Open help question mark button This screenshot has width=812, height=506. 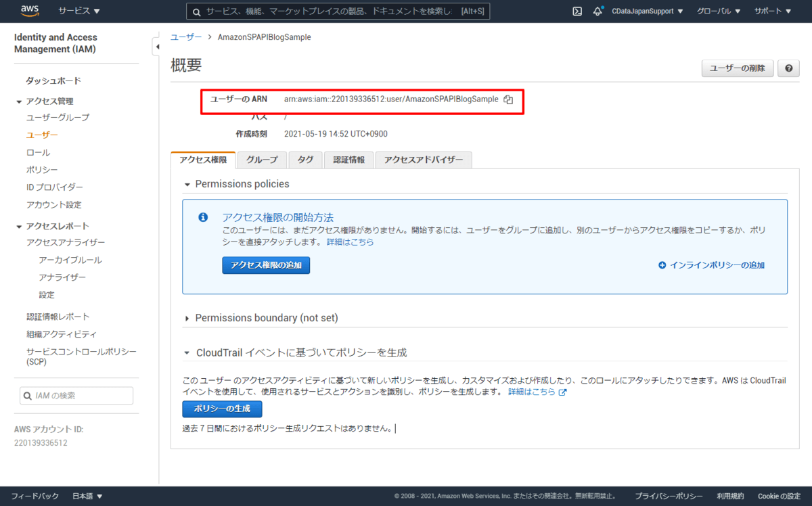point(788,68)
